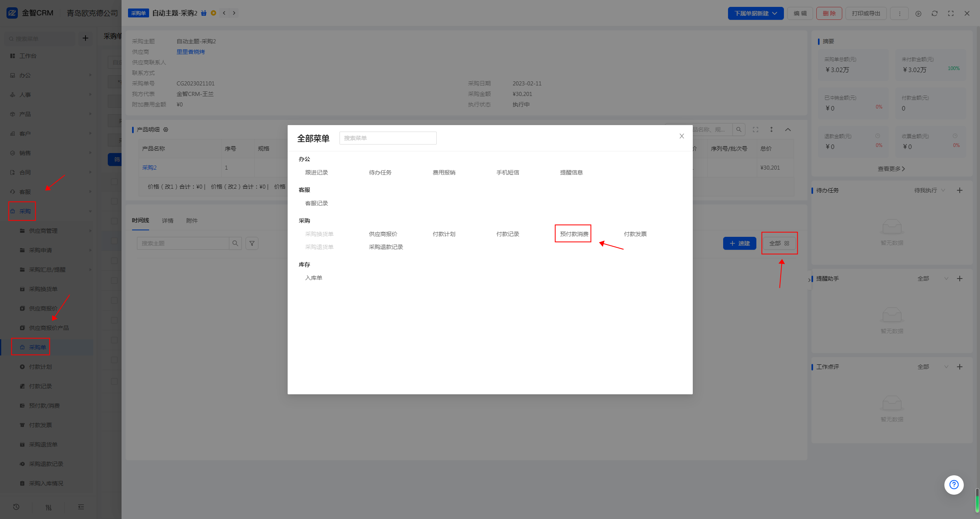The width and height of the screenshot is (980, 519).
Task: Expand 客服 sidebar section
Action: (x=48, y=192)
